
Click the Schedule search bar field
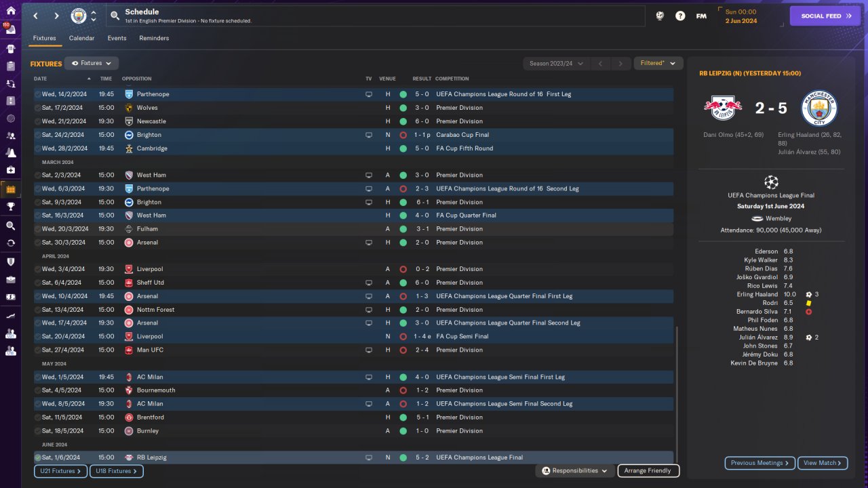coord(376,16)
